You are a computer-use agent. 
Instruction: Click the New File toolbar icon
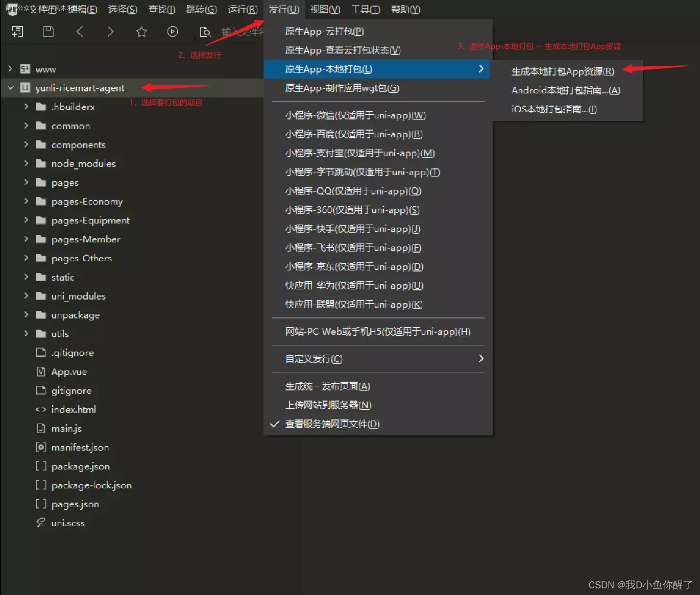tap(17, 32)
